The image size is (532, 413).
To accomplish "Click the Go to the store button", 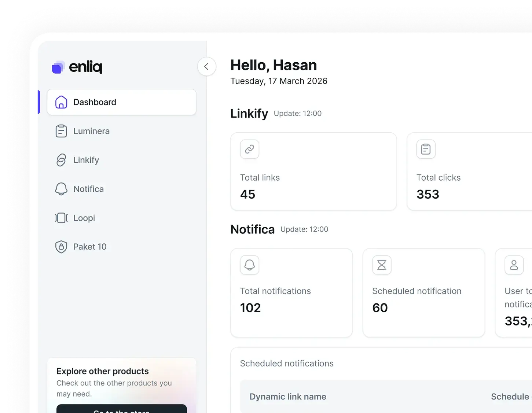I will tap(122, 409).
